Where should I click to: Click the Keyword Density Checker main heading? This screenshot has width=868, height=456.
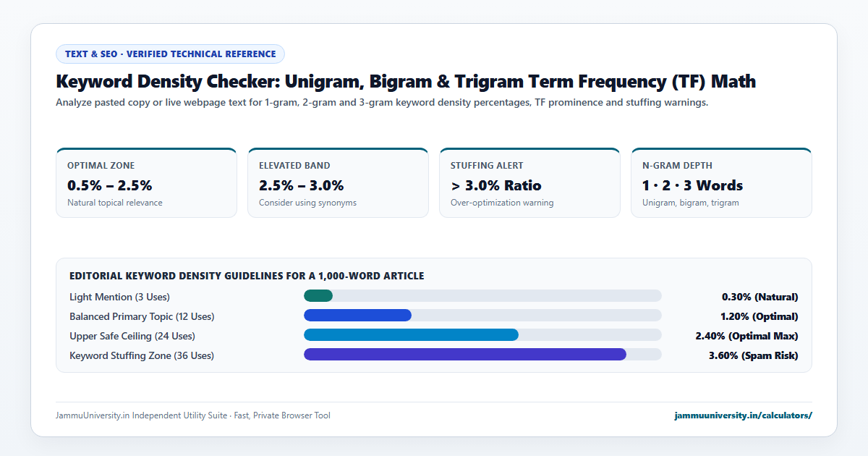click(x=406, y=81)
